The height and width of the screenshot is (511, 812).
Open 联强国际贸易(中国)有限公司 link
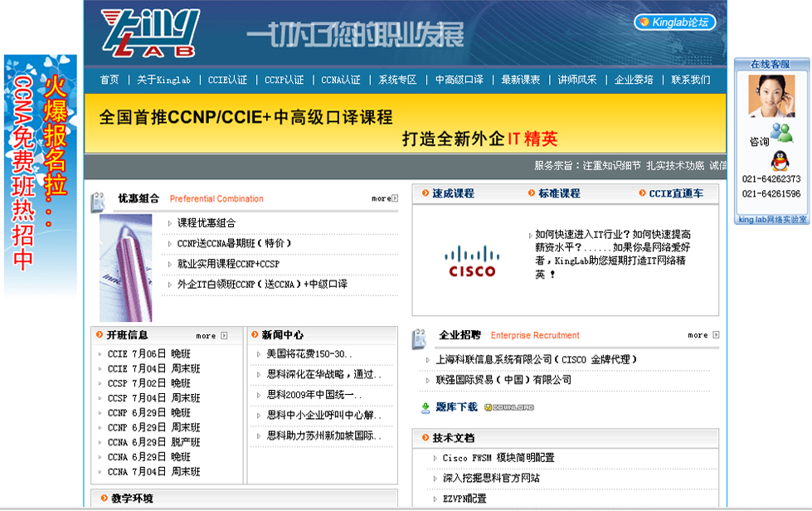[503, 380]
